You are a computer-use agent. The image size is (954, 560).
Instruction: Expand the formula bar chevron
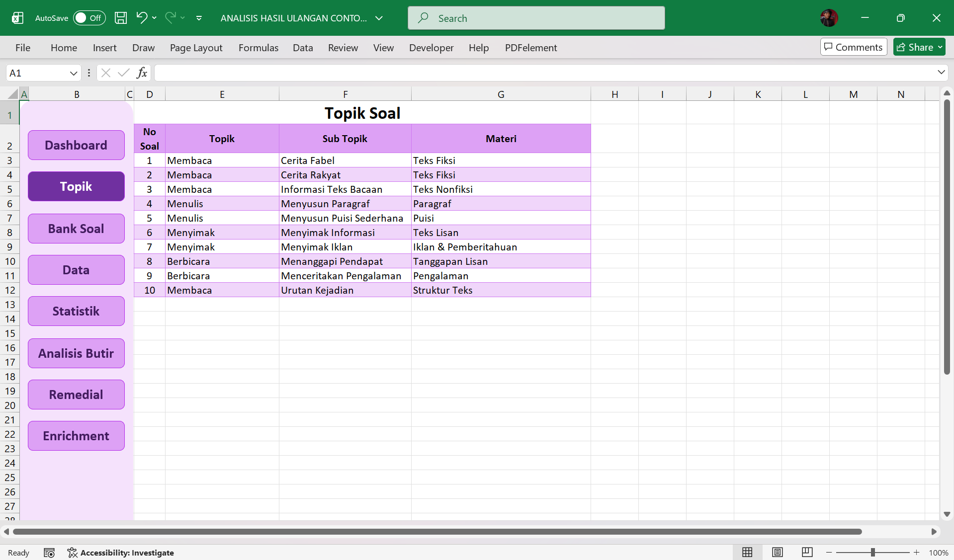pyautogui.click(x=941, y=73)
